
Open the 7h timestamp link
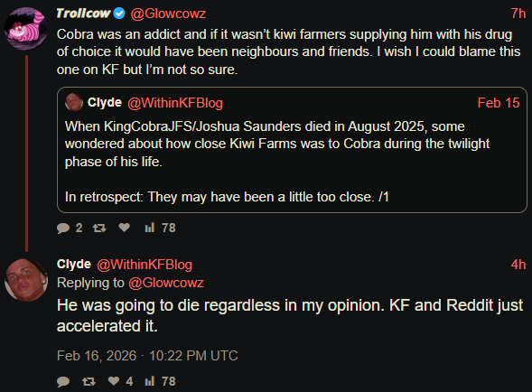pyautogui.click(x=518, y=14)
